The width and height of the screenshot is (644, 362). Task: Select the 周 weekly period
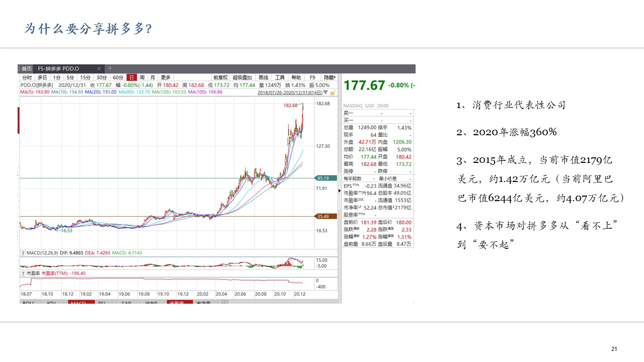tap(142, 77)
